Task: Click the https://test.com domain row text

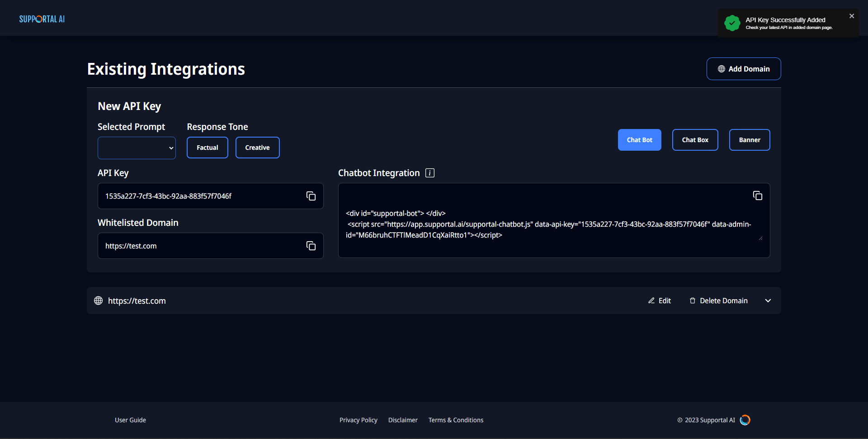Action: (137, 301)
